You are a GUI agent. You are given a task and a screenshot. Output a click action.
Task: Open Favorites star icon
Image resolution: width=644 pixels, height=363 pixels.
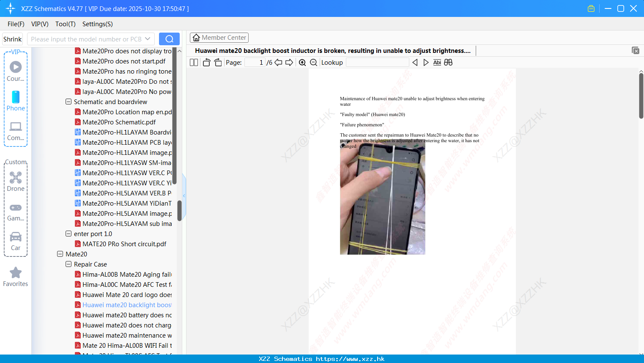tap(16, 272)
